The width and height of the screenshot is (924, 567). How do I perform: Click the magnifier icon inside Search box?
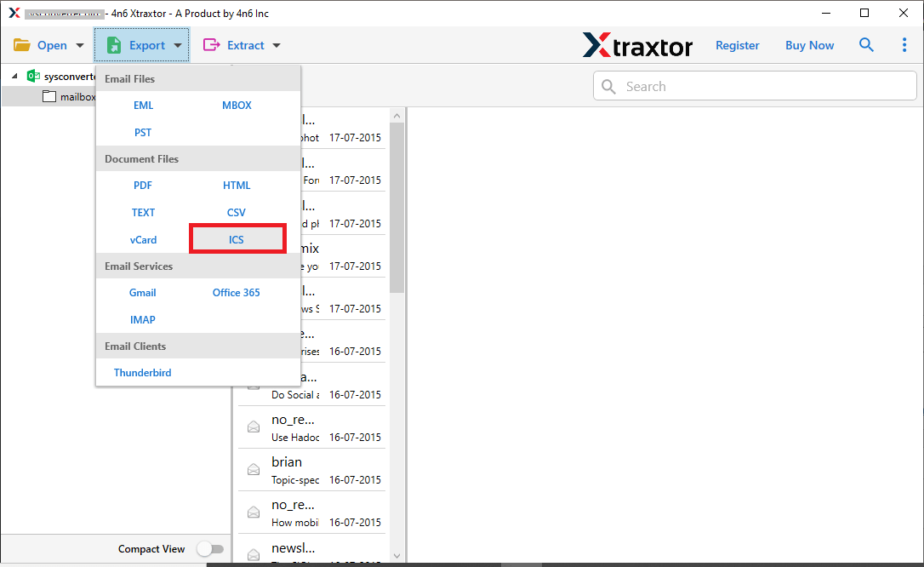click(x=608, y=87)
